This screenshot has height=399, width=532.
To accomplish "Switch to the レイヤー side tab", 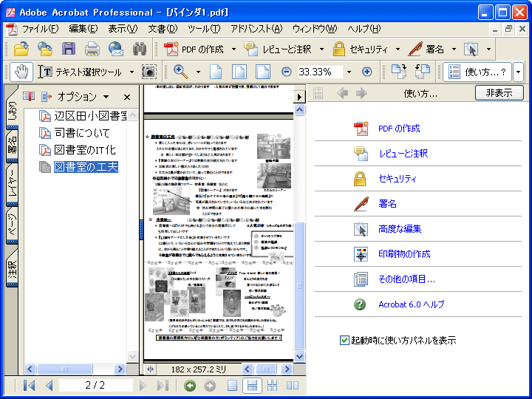I will point(13,185).
